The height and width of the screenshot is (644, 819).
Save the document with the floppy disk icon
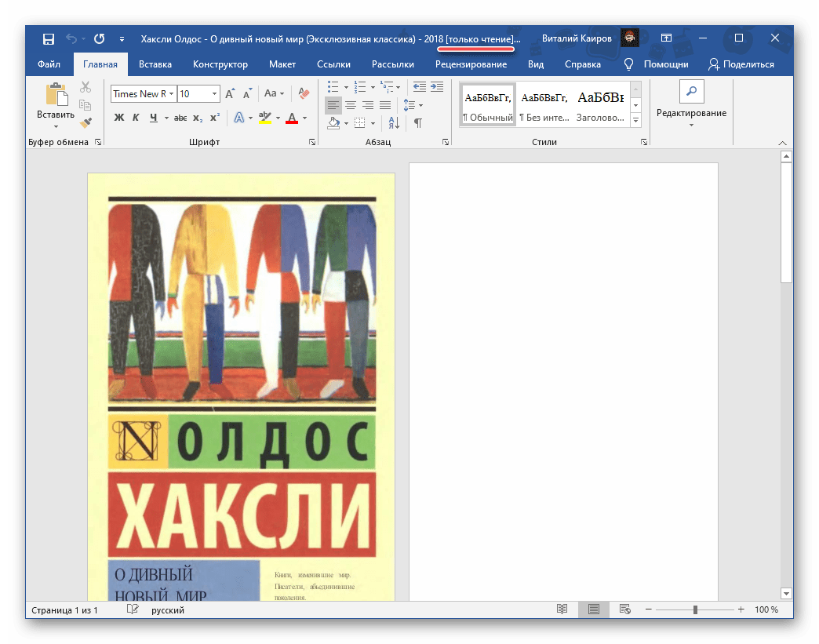[x=49, y=38]
